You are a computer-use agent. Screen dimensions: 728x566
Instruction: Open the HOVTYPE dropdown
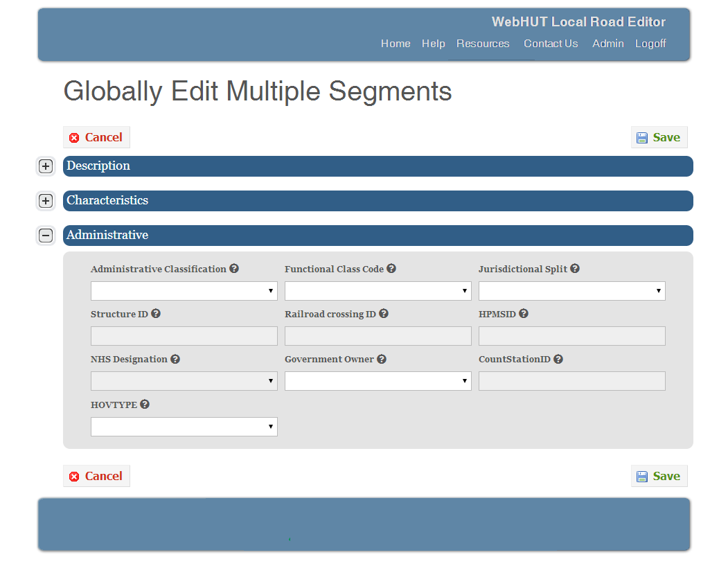184,426
